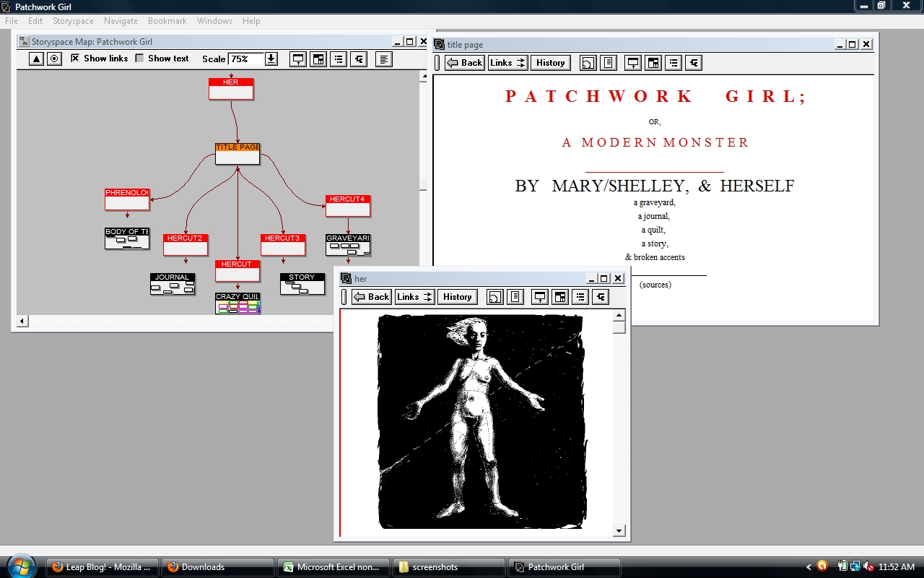The image size is (924, 578).
Task: Open Map view icon in title page toolbar
Action: (633, 63)
